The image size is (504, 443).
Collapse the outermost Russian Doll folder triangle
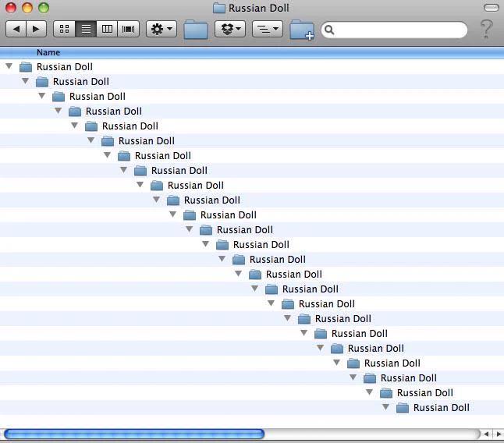tap(9, 66)
